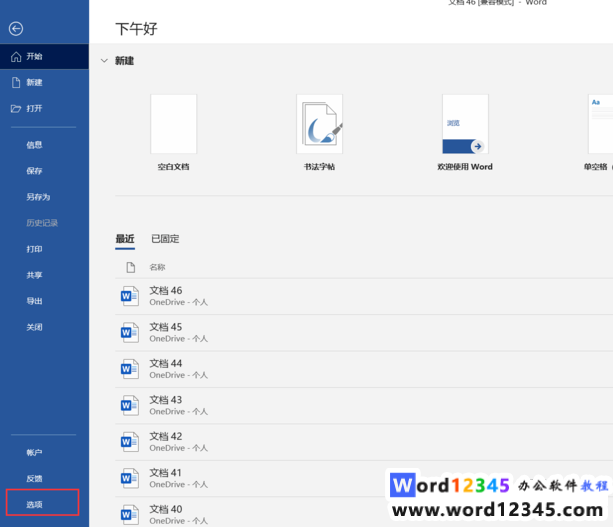The image size is (613, 527).
Task: Switch to the 最近 tab
Action: pyautogui.click(x=125, y=238)
